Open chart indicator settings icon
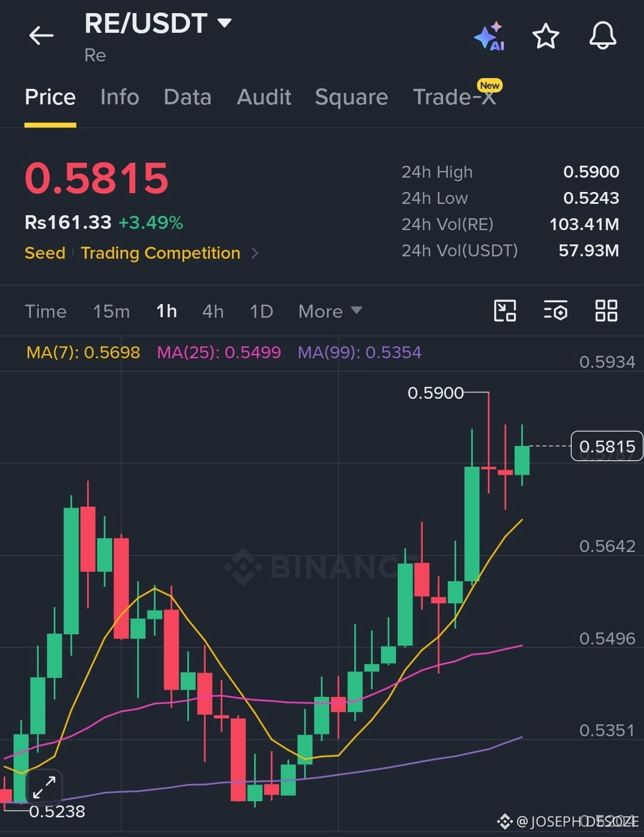 click(x=556, y=311)
